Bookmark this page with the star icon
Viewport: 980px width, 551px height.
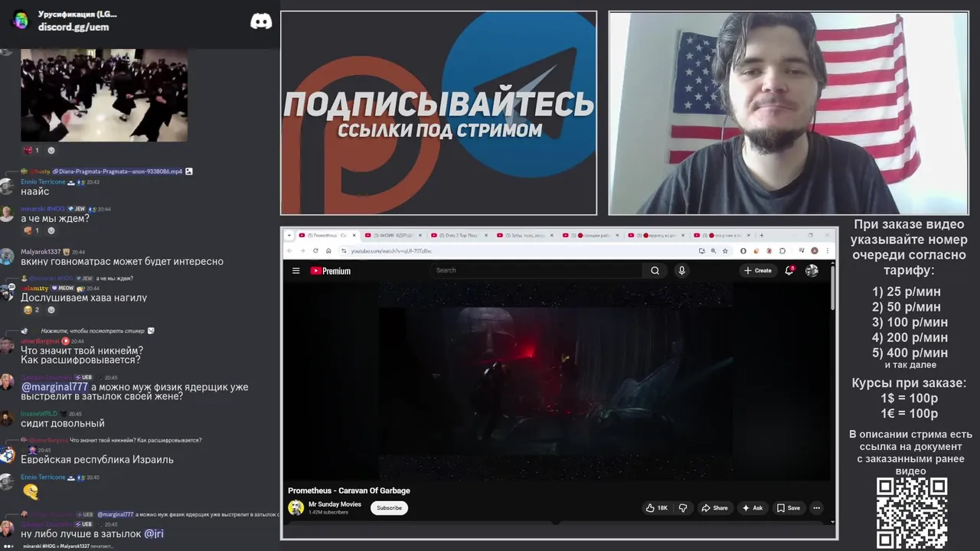pyautogui.click(x=725, y=250)
